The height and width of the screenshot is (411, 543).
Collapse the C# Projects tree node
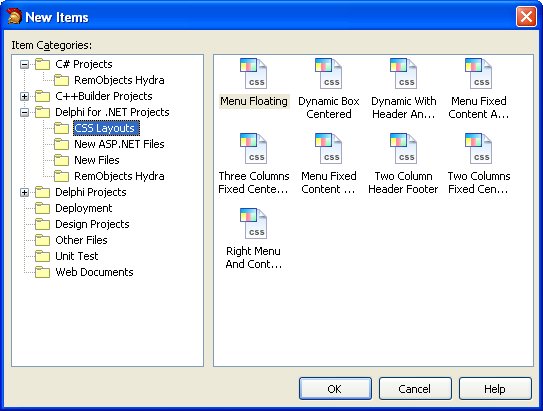click(24, 64)
